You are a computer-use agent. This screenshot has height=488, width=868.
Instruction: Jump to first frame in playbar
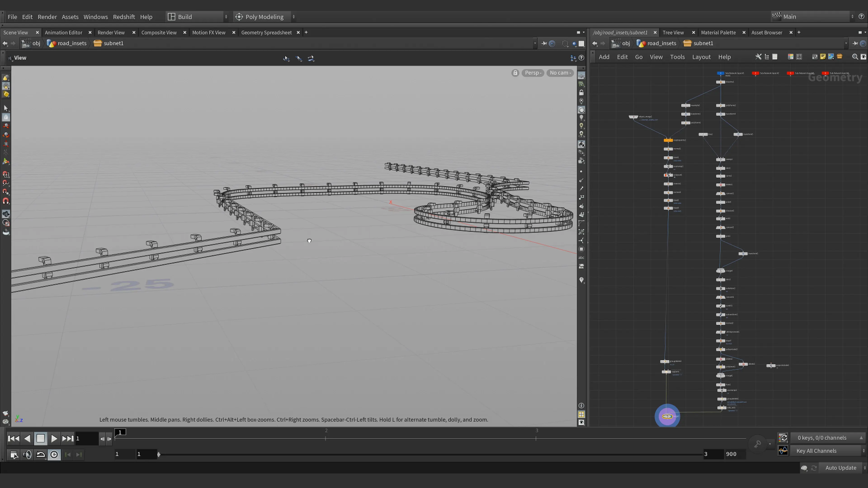14,438
